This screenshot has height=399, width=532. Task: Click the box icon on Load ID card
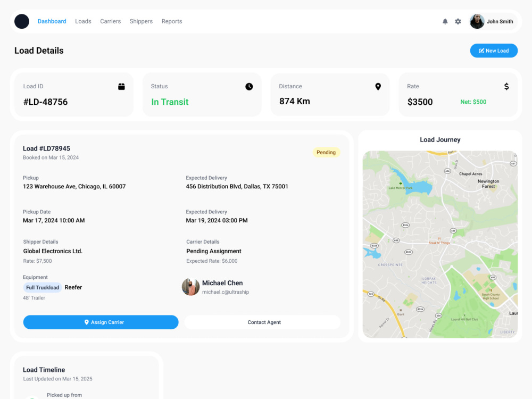tap(121, 87)
